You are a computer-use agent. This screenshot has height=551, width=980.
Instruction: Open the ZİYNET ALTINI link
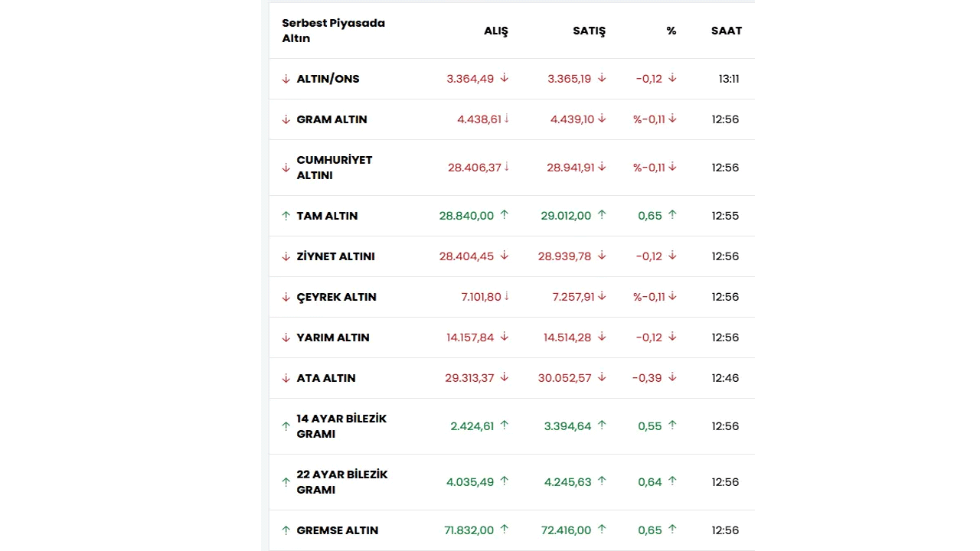pyautogui.click(x=335, y=256)
